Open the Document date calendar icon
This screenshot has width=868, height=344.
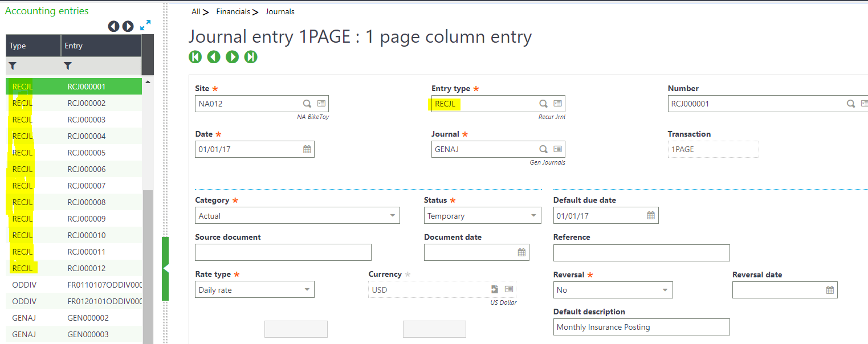(x=521, y=252)
